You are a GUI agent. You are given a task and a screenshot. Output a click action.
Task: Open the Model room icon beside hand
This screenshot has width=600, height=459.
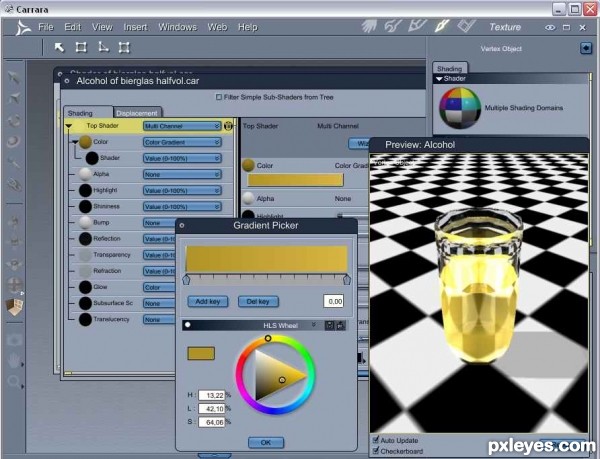pos(393,26)
